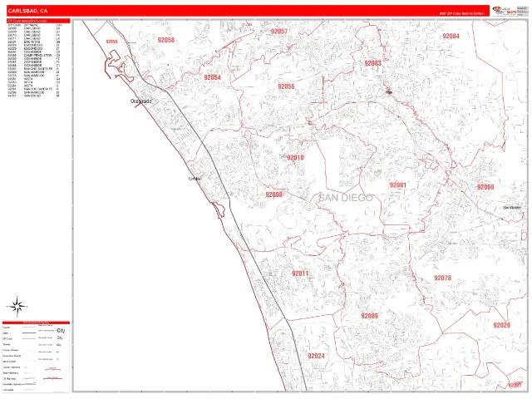Image resolution: width=532 pixels, height=399 pixels.
Task: Click ZIP code 92008 on the map
Action: pyautogui.click(x=273, y=195)
